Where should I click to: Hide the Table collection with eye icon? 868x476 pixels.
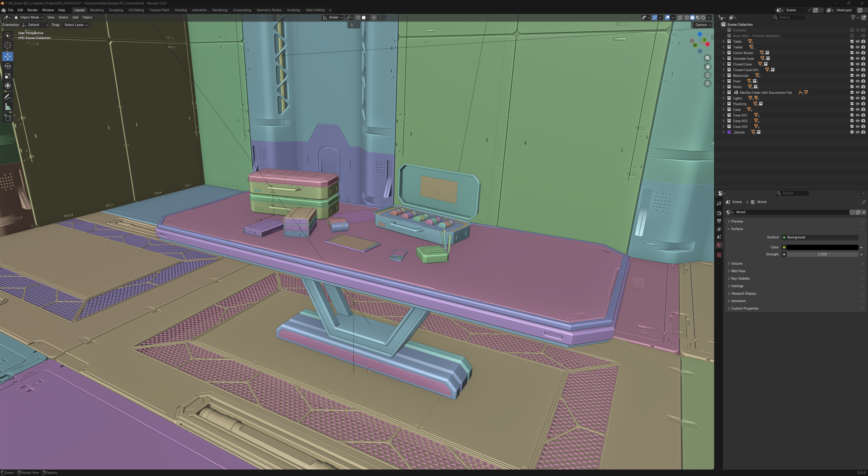pos(857,41)
